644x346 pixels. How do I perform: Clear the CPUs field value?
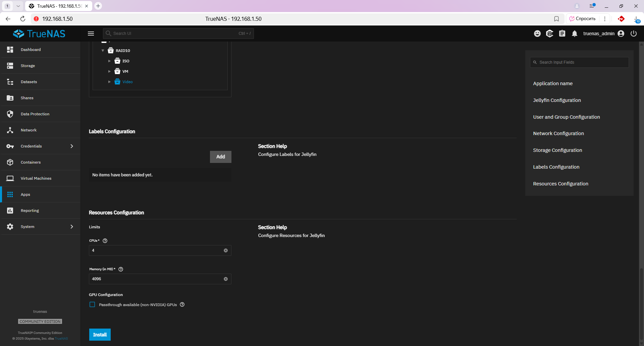[x=226, y=250]
